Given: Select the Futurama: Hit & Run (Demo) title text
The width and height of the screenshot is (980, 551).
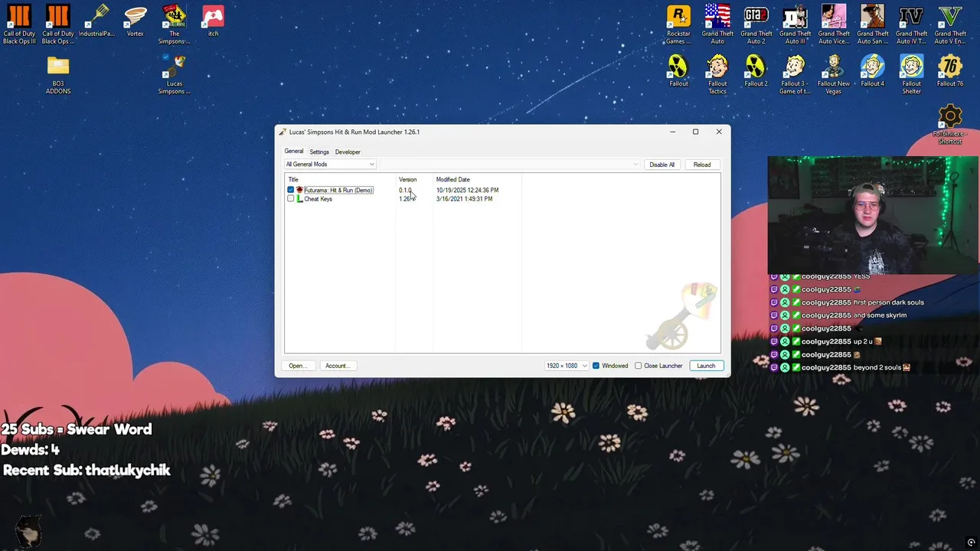Looking at the screenshot, I should click(x=338, y=190).
